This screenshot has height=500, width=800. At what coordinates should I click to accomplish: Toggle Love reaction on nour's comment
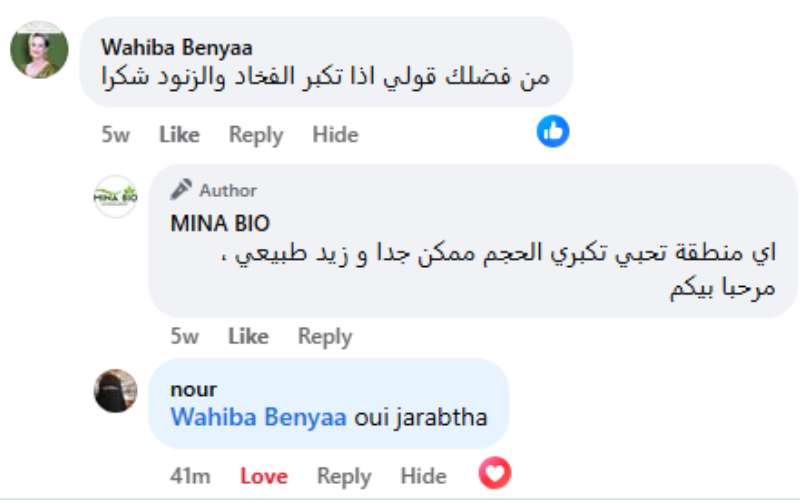point(264,476)
